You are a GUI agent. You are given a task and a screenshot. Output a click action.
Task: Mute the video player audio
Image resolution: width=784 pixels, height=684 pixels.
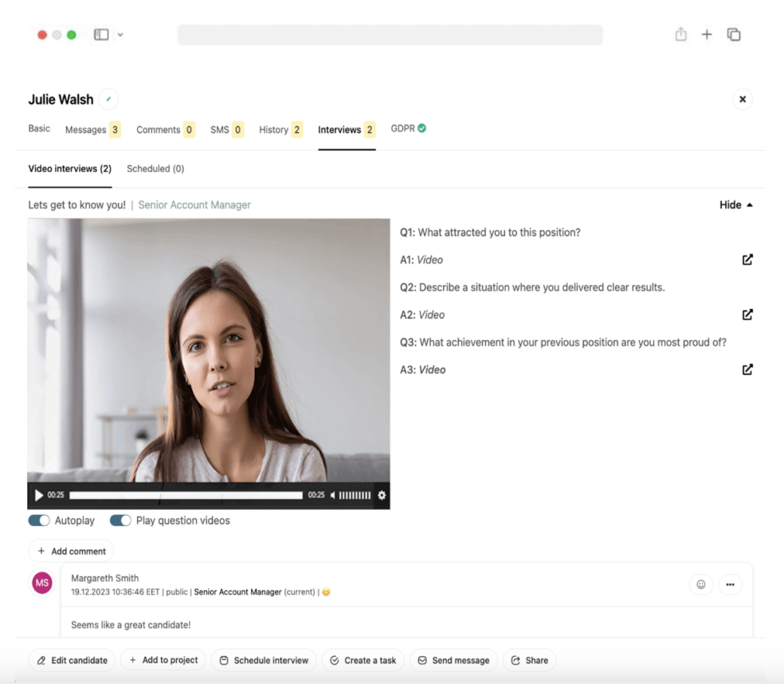tap(332, 495)
